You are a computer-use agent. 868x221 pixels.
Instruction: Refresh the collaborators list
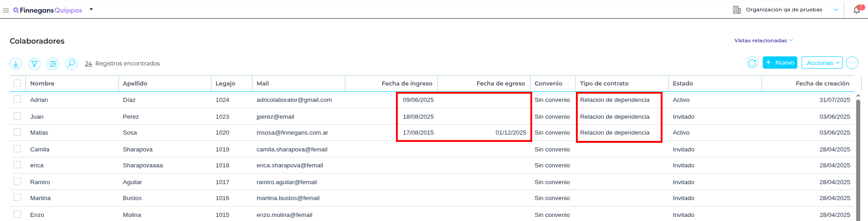[x=752, y=63]
